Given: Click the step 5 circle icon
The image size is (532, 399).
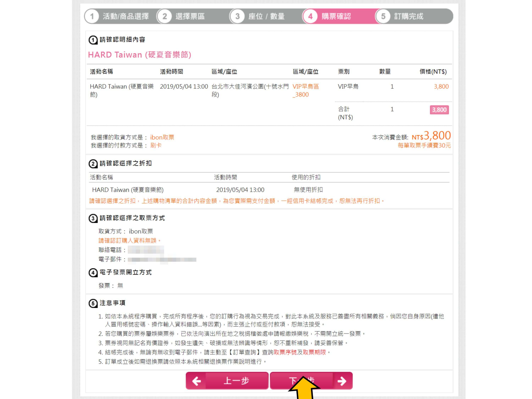Looking at the screenshot, I should 383,16.
